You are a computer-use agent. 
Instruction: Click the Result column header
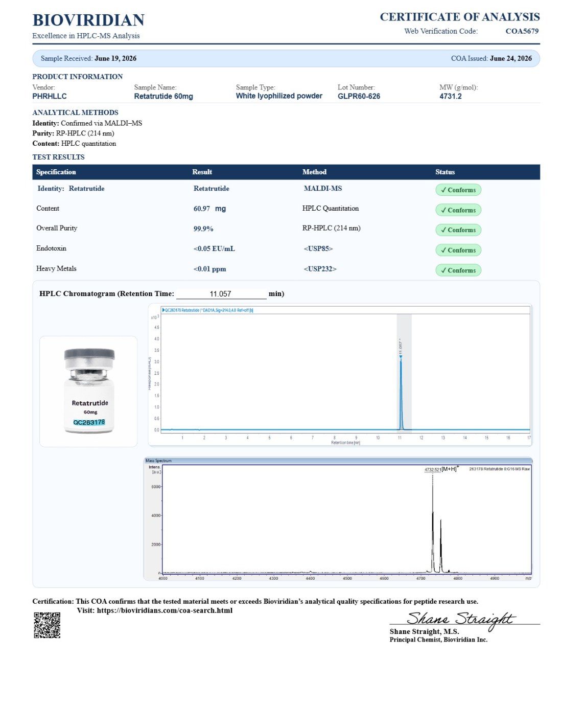(x=202, y=172)
